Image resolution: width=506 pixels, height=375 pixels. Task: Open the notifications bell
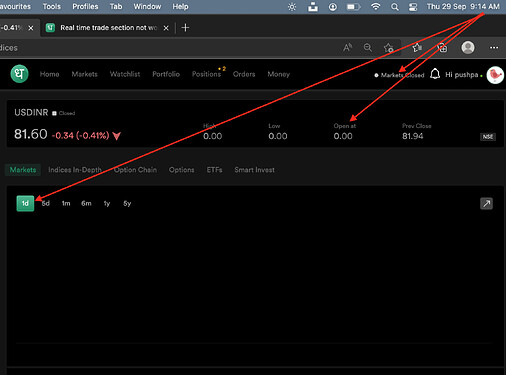coord(435,74)
